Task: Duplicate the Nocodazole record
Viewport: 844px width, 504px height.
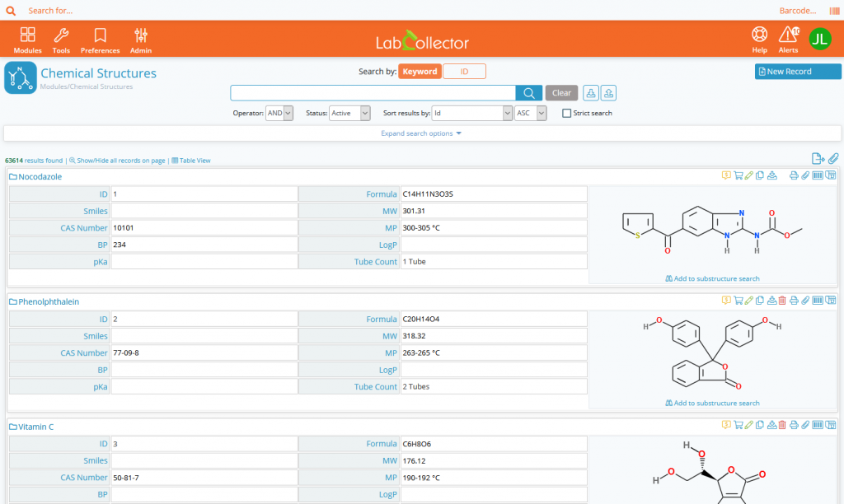Action: 759,175
